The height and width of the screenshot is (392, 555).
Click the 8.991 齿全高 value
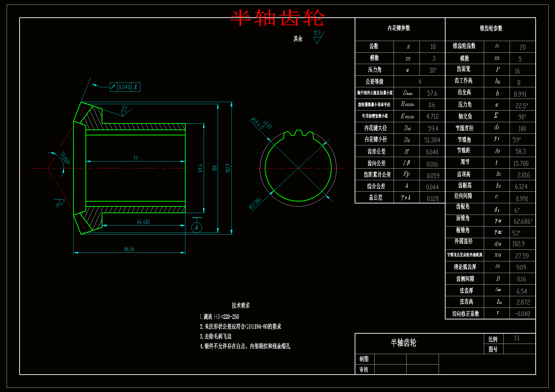[520, 94]
